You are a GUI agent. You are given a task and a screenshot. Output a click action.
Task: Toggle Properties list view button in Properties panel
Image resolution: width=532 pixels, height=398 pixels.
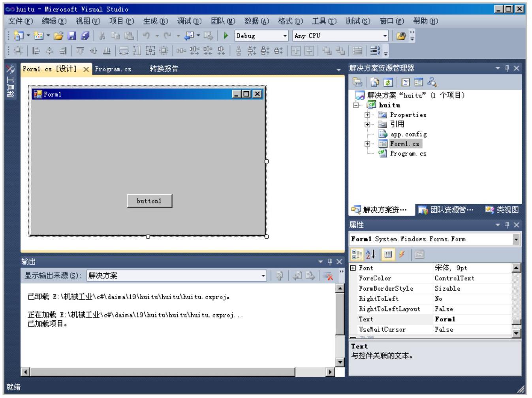tap(388, 255)
